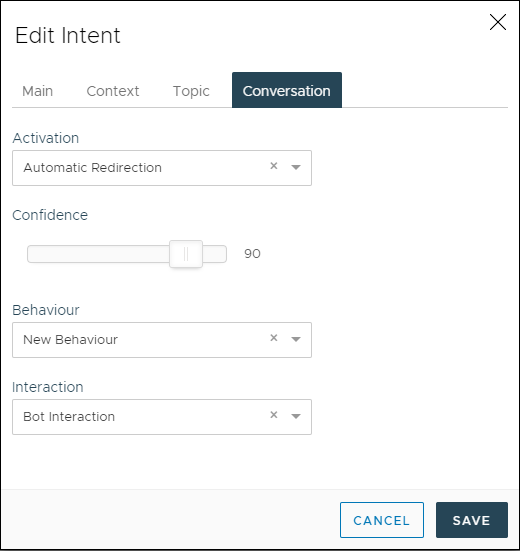This screenshot has width=520, height=551.
Task: Click the Conversation tab
Action: (287, 90)
